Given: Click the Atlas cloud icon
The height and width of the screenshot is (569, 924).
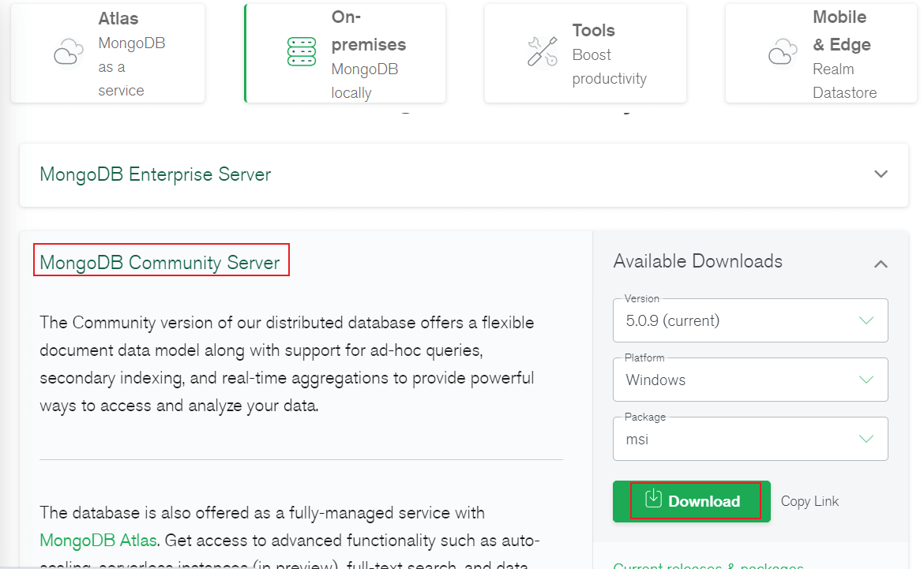Looking at the screenshot, I should pyautogui.click(x=69, y=52).
